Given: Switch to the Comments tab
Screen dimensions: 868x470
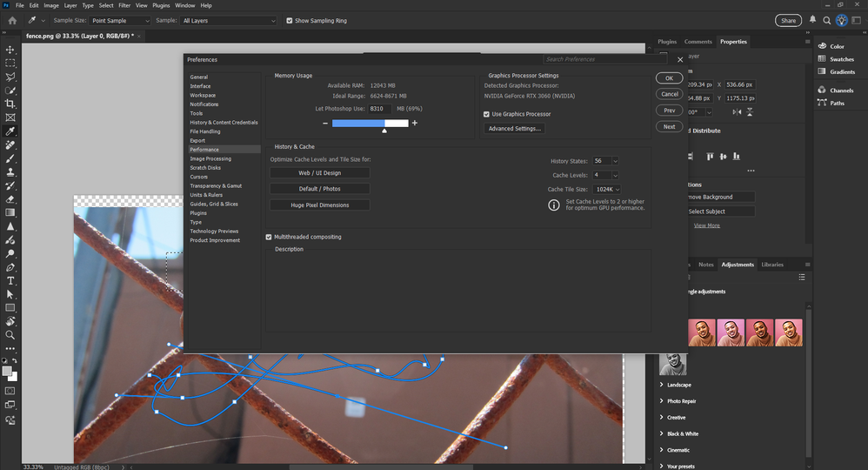Looking at the screenshot, I should click(x=698, y=42).
